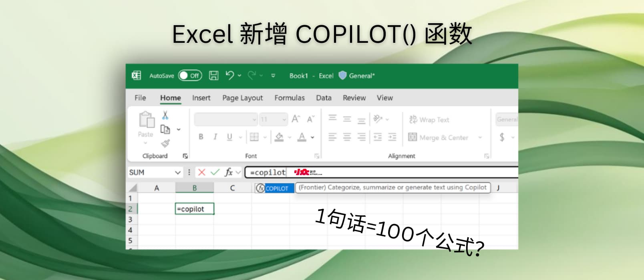644x280 pixels.
Task: Select Top Align
Action: tap(332, 118)
